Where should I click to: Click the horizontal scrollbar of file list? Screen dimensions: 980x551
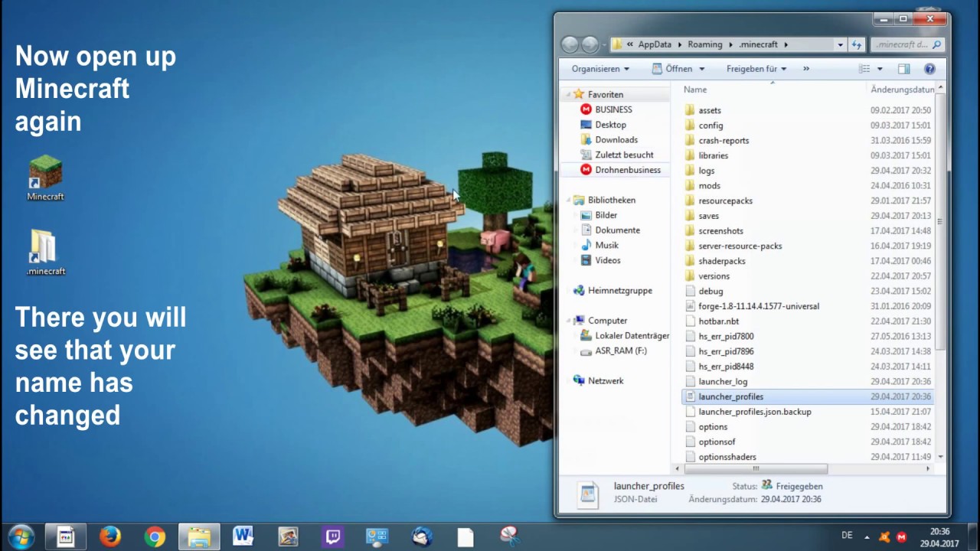(755, 468)
